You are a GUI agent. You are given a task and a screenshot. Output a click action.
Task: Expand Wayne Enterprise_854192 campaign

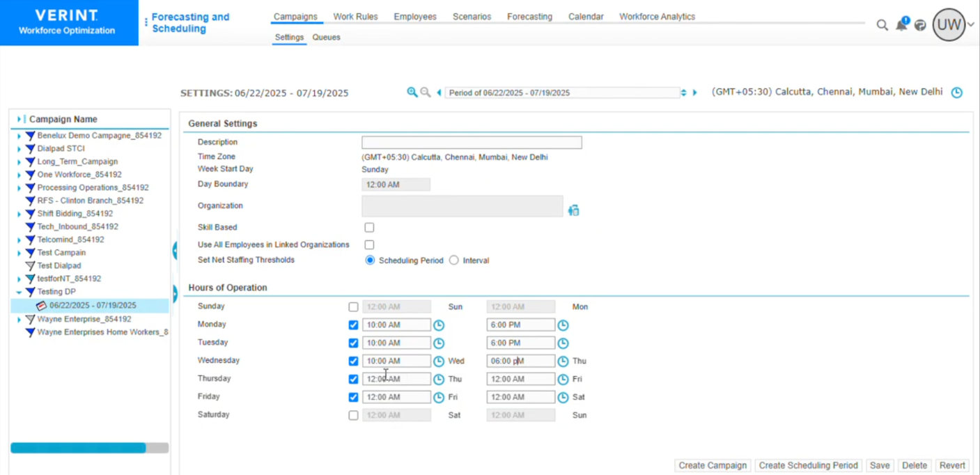point(19,320)
